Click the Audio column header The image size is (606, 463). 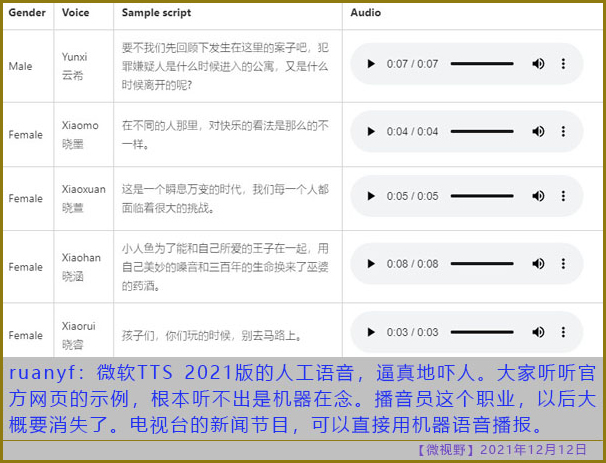[366, 13]
